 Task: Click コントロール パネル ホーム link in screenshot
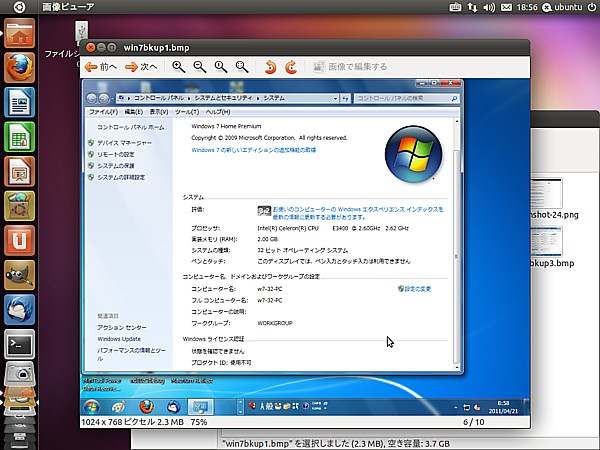(x=130, y=127)
